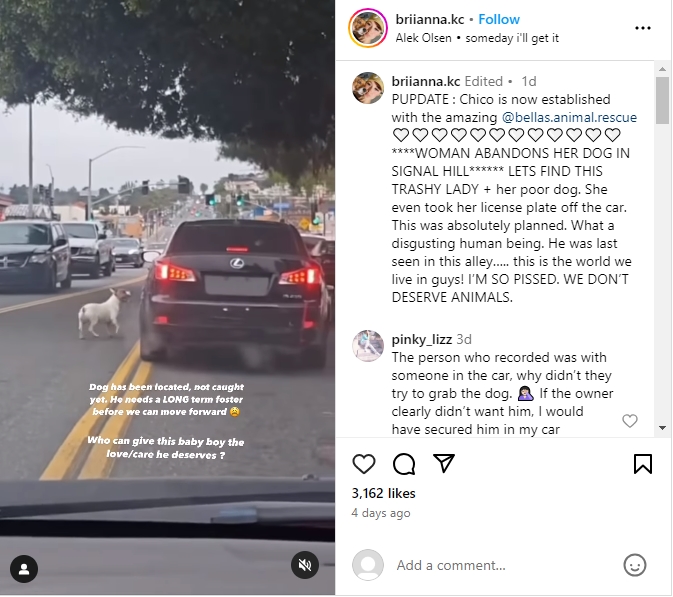Share the post with the paper plane icon
The width and height of the screenshot is (673, 597).
(x=444, y=463)
